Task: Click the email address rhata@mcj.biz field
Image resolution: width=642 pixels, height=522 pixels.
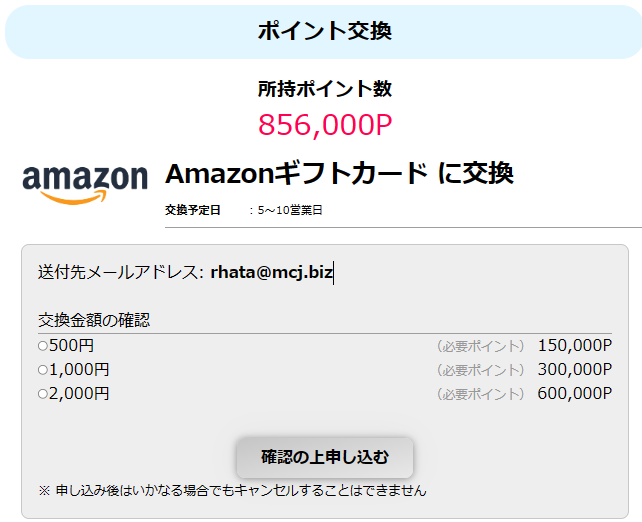Action: pos(271,272)
